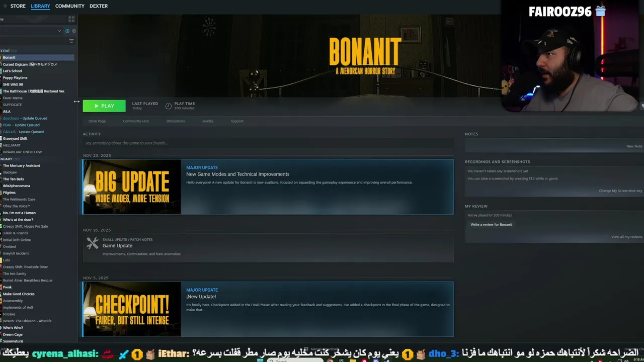644x362 pixels.
Task: Open the STORE tab in Steam
Action: [18, 6]
